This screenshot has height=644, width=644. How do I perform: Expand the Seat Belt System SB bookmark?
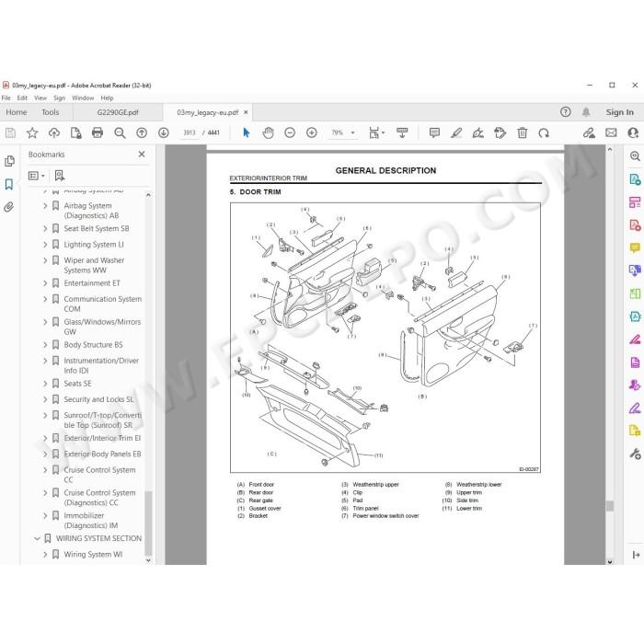45,228
